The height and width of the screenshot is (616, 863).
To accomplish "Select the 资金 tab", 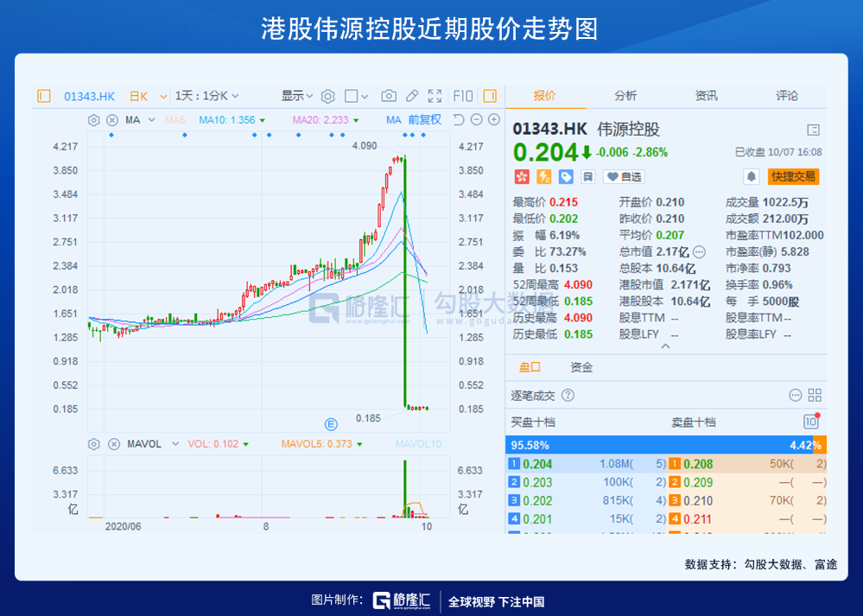I will pyautogui.click(x=581, y=368).
